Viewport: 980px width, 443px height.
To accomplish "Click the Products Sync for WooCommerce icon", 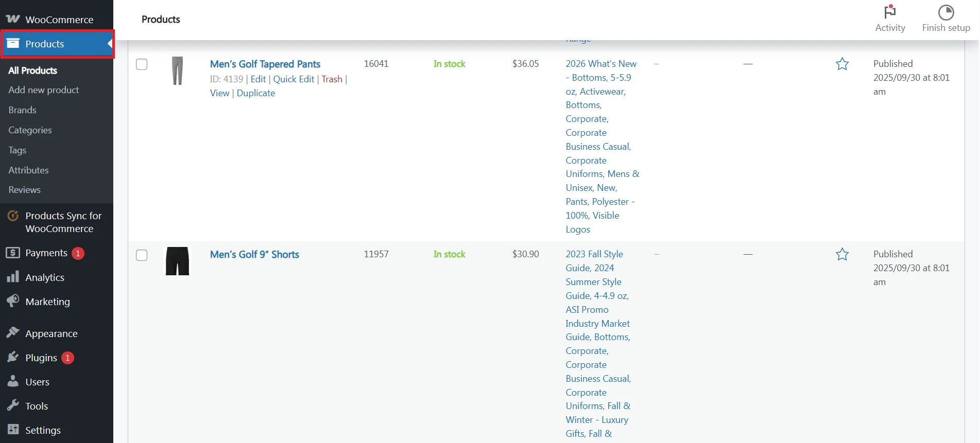I will coord(13,216).
